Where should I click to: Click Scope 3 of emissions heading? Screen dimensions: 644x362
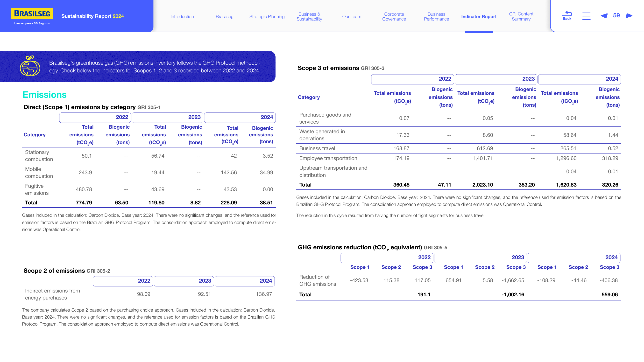click(x=328, y=68)
